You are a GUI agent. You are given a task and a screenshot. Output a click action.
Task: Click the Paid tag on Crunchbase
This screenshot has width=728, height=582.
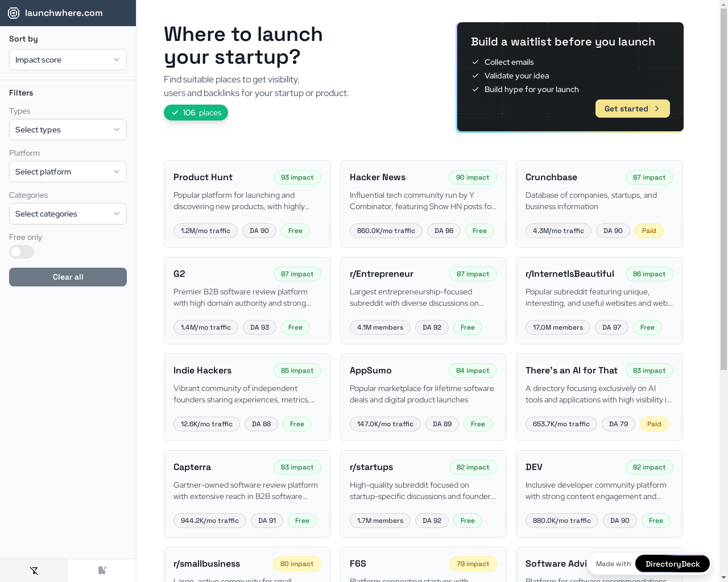pos(649,231)
